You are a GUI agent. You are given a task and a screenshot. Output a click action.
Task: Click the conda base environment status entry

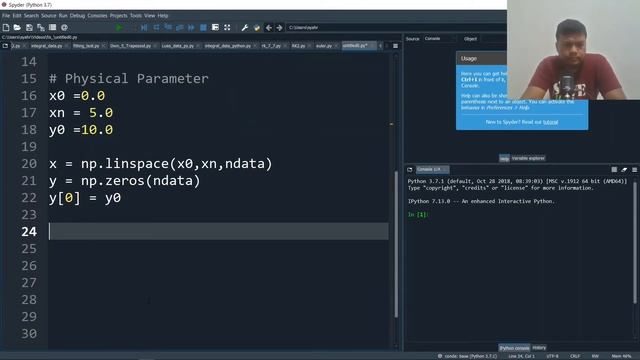tap(467, 356)
